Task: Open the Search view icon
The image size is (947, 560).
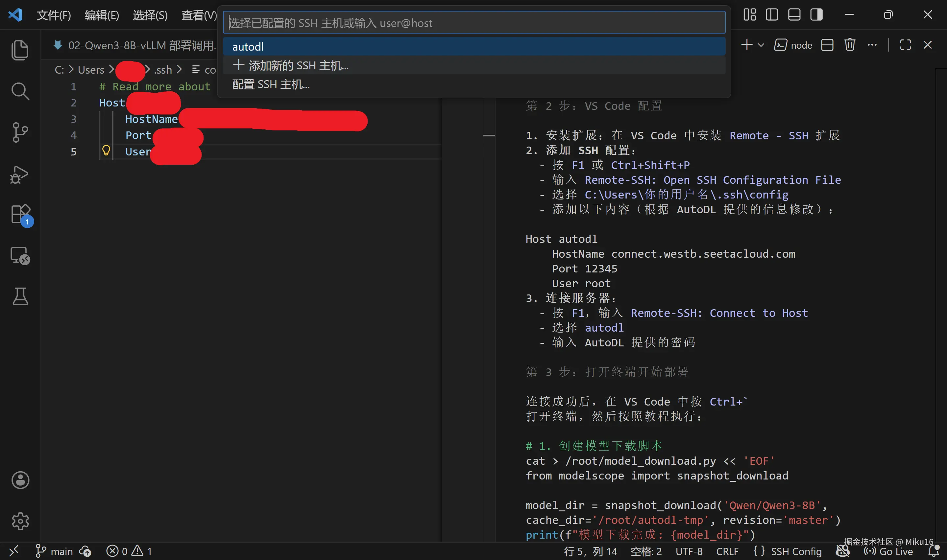Action: 20,91
